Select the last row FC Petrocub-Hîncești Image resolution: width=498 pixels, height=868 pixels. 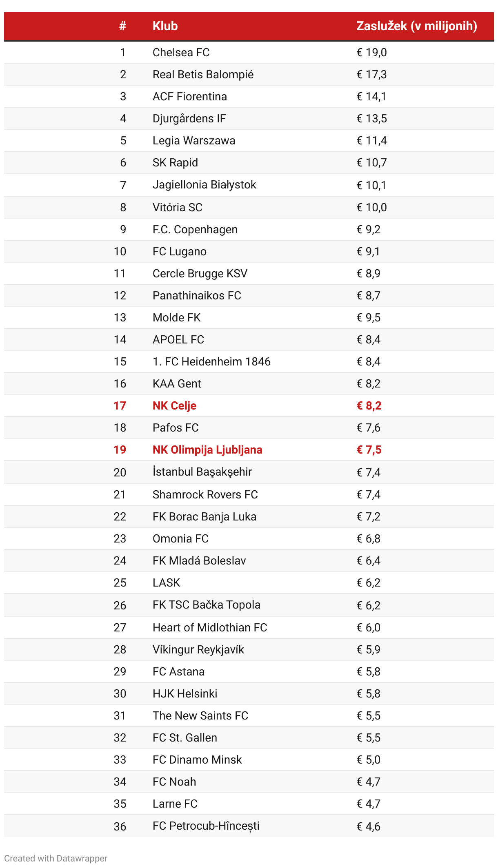coord(249,826)
